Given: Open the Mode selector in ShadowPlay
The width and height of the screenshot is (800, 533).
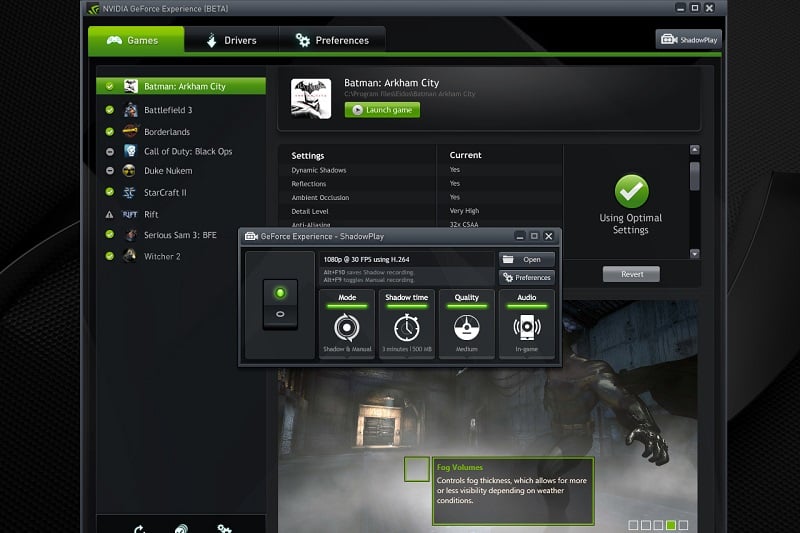Looking at the screenshot, I should pos(347,324).
